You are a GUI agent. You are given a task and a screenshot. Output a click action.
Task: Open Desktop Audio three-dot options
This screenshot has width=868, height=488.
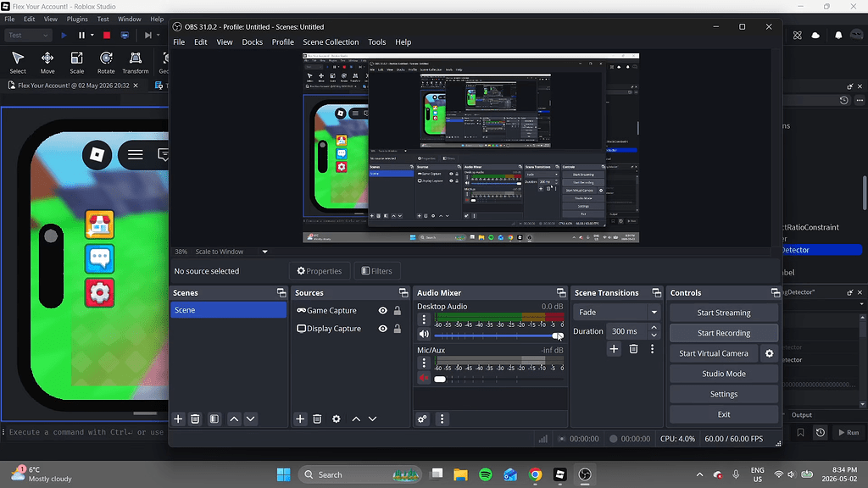click(x=424, y=319)
